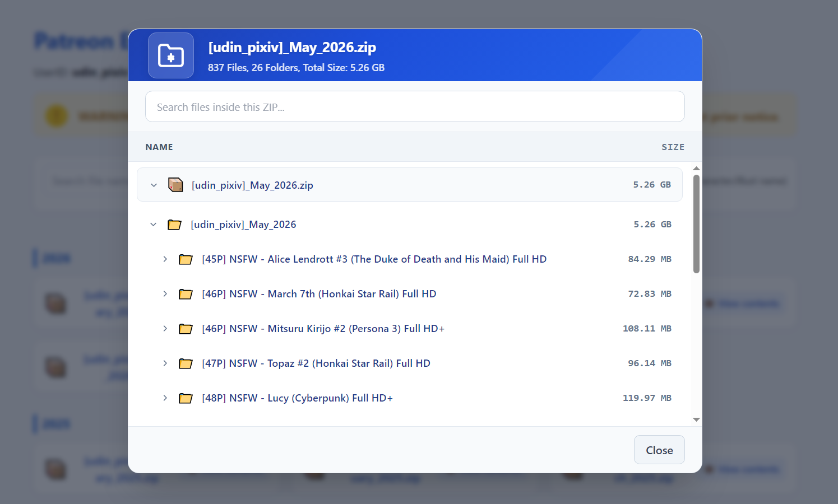Image resolution: width=838 pixels, height=504 pixels.
Task: Click the folder icon of [udin_pixiv]_May_2026
Action: tap(174, 225)
